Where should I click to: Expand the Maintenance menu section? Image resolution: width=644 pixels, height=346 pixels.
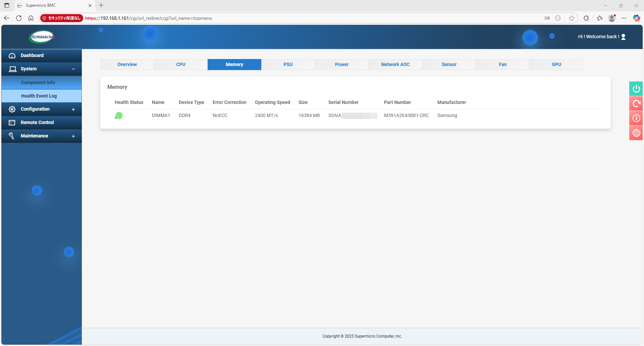73,136
